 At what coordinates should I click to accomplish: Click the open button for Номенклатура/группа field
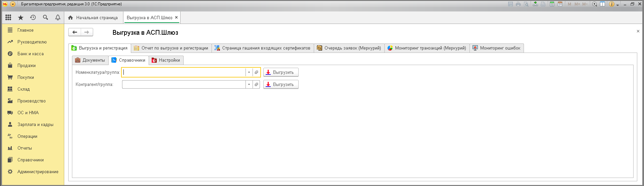(256, 72)
